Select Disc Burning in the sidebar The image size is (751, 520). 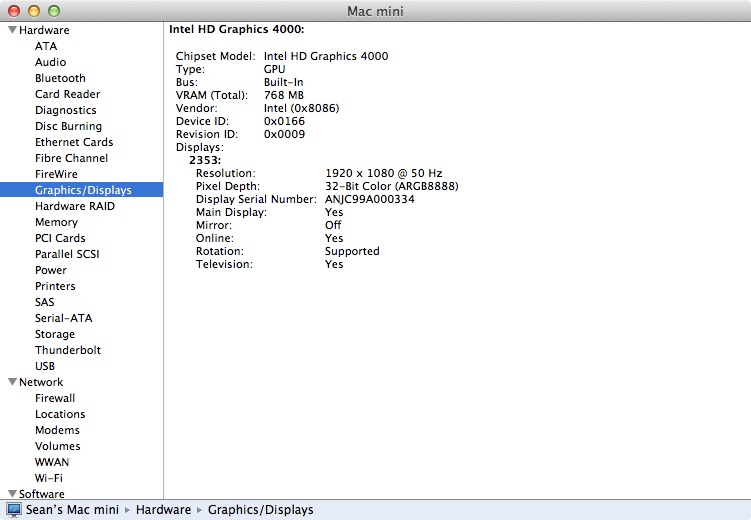coord(68,126)
